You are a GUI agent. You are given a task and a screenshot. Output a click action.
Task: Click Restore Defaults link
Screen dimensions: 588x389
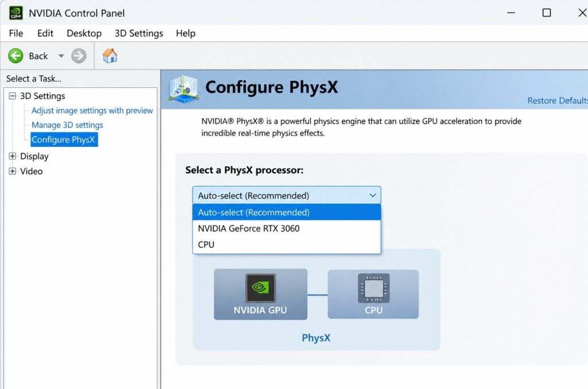coord(558,100)
